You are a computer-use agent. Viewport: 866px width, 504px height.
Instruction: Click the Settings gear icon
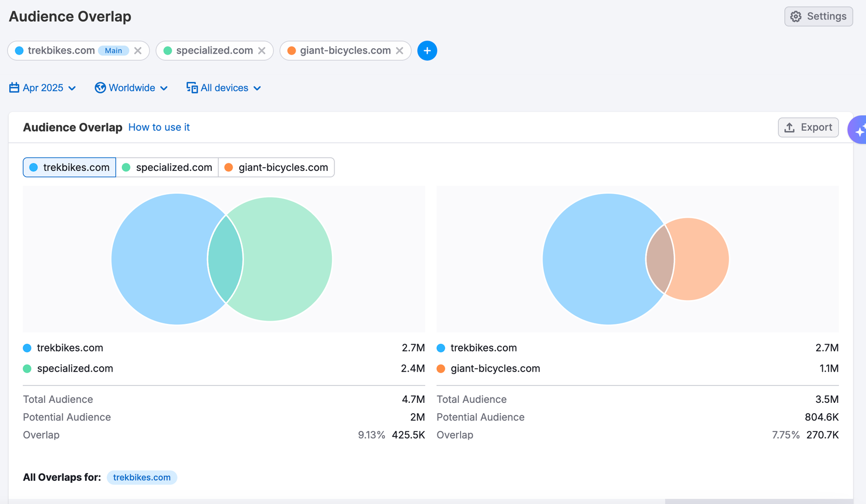[x=796, y=17]
